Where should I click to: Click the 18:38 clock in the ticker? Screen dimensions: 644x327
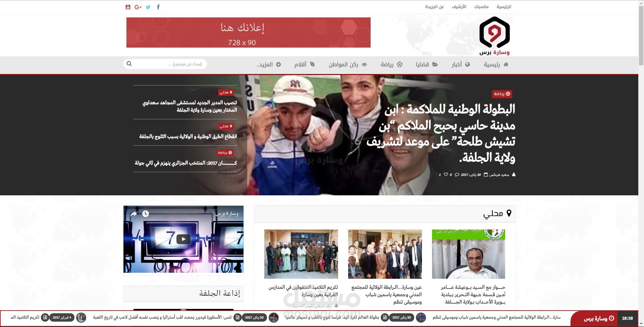click(627, 319)
